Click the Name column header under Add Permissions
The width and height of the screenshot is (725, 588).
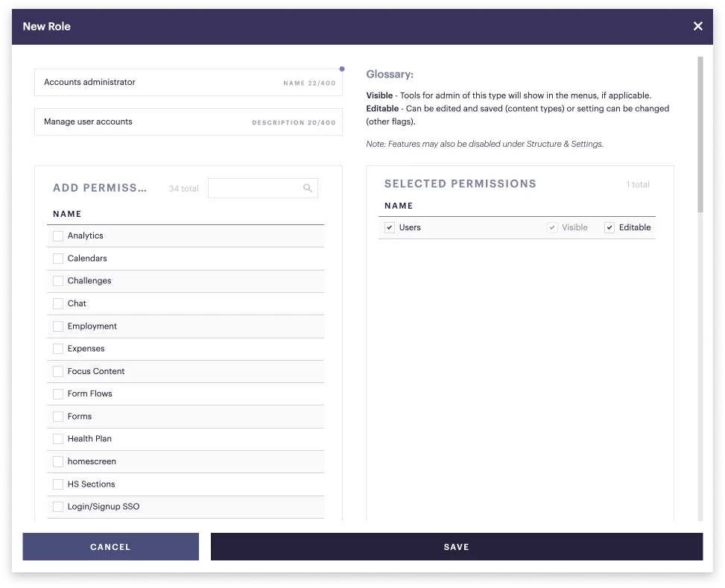point(67,214)
